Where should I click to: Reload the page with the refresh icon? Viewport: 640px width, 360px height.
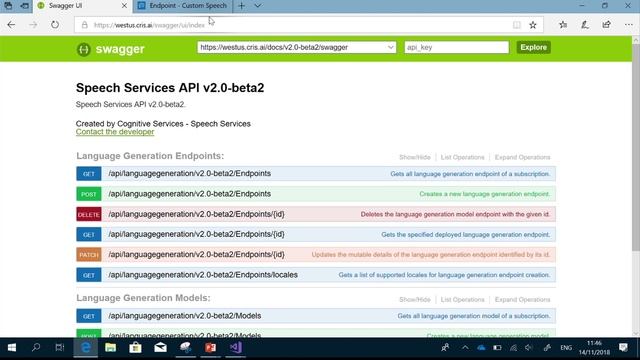click(55, 25)
